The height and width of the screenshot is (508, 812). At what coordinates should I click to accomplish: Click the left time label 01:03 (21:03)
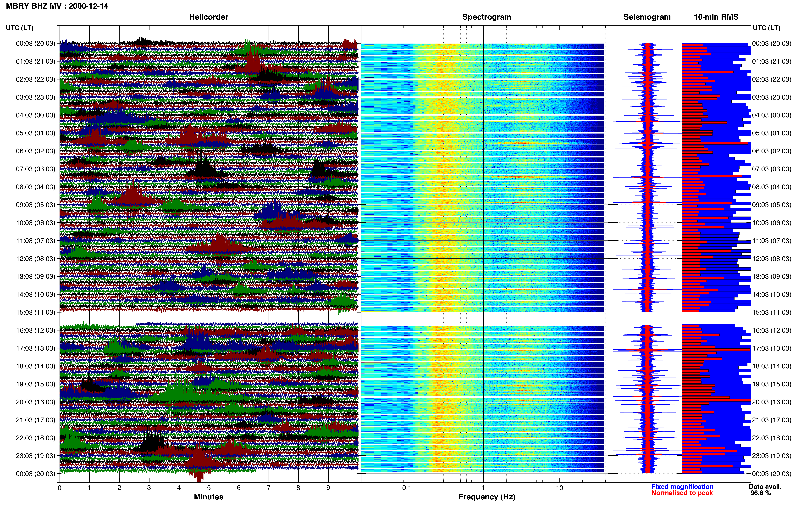pos(36,61)
